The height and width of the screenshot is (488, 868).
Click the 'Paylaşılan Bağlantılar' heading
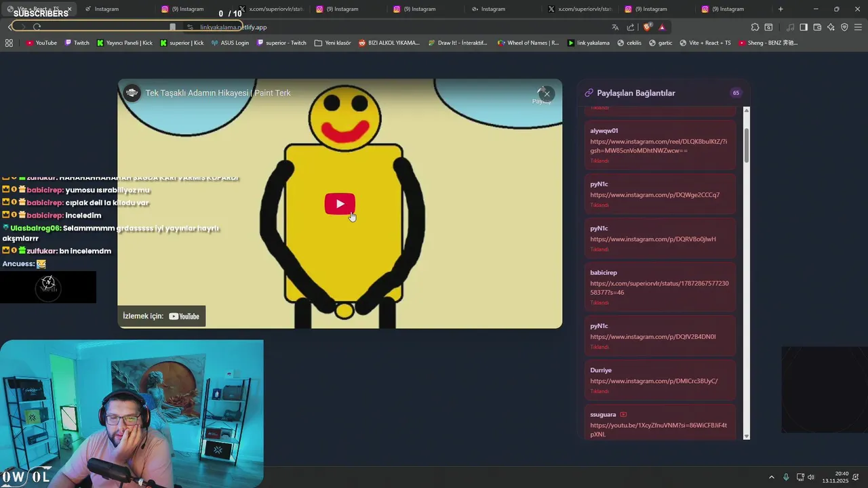[x=635, y=93]
